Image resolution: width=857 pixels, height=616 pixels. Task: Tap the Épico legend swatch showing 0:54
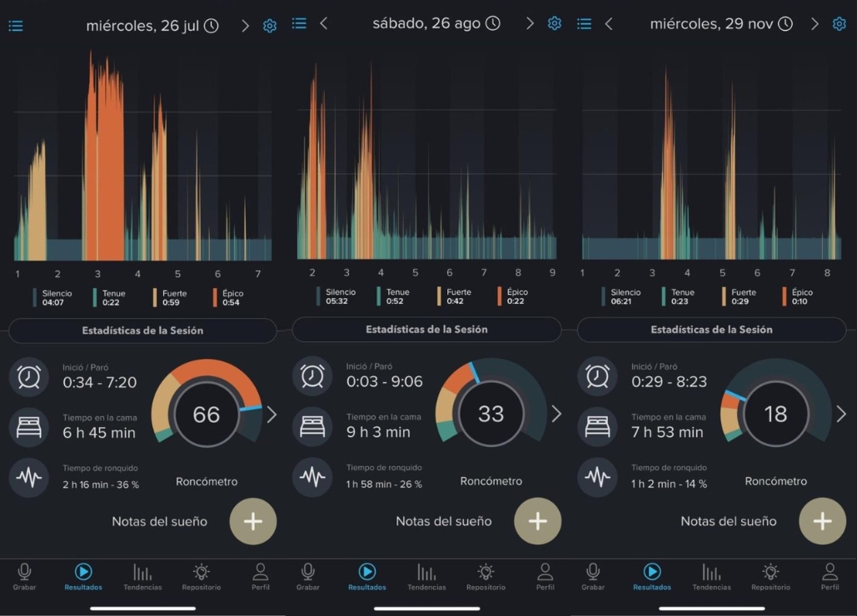coord(216,298)
